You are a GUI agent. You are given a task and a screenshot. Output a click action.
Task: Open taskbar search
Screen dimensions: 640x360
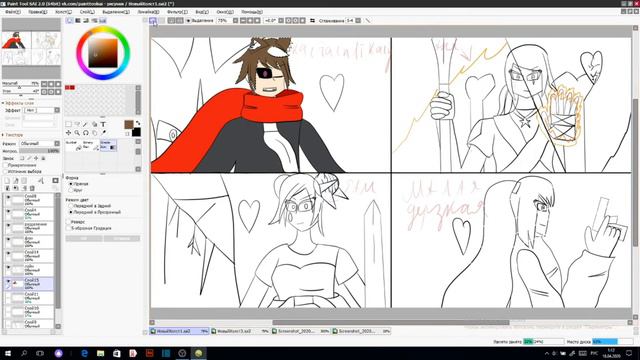tap(24, 353)
